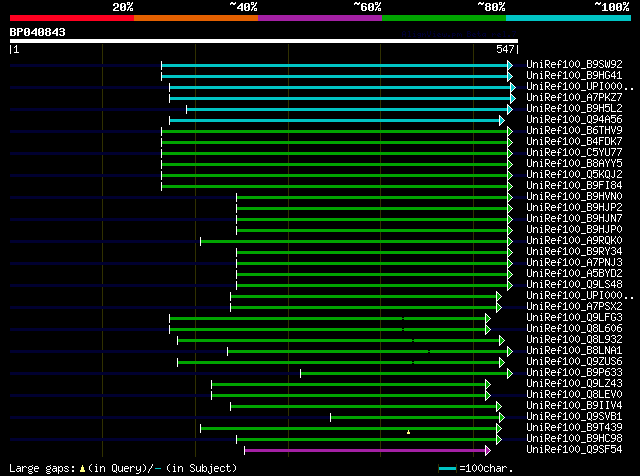Select the UniRef100_B9IIV4 label
Image resolution: width=640 pixels, height=476 pixels.
pos(574,406)
